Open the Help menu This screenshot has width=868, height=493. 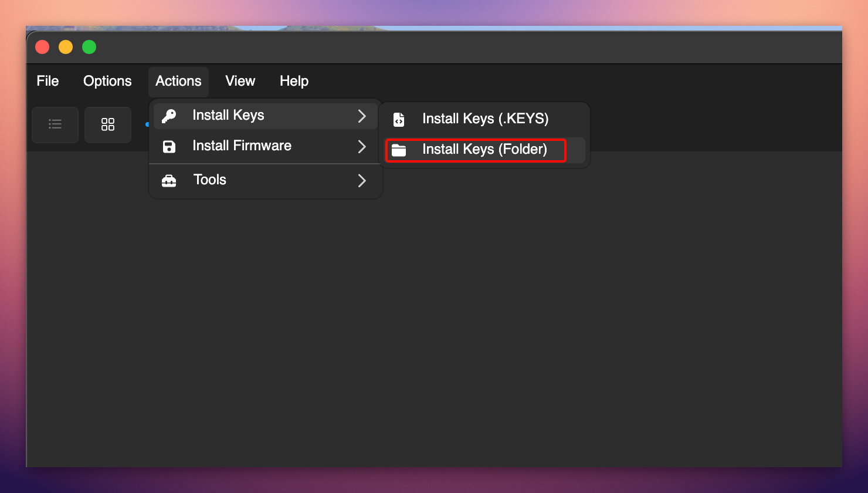[x=294, y=81]
